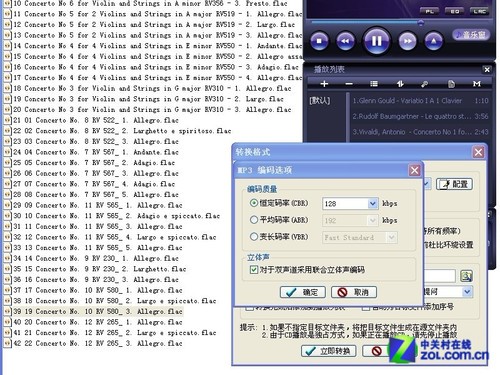Toggle joint stereo encoding checkbox

(x=254, y=269)
